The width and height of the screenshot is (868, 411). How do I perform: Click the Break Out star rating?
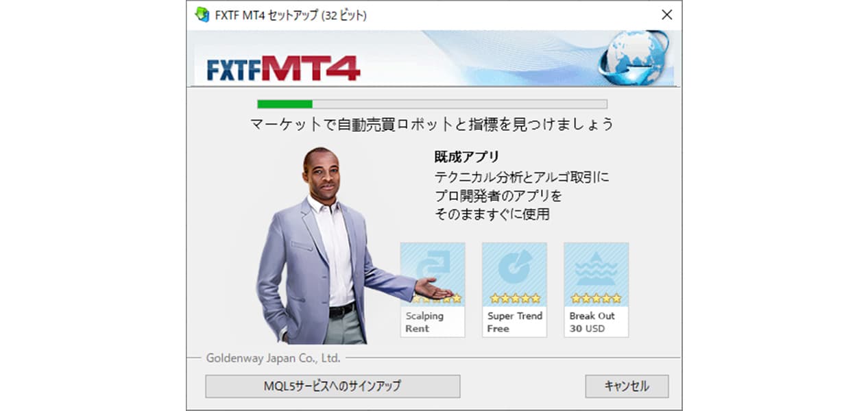[596, 298]
